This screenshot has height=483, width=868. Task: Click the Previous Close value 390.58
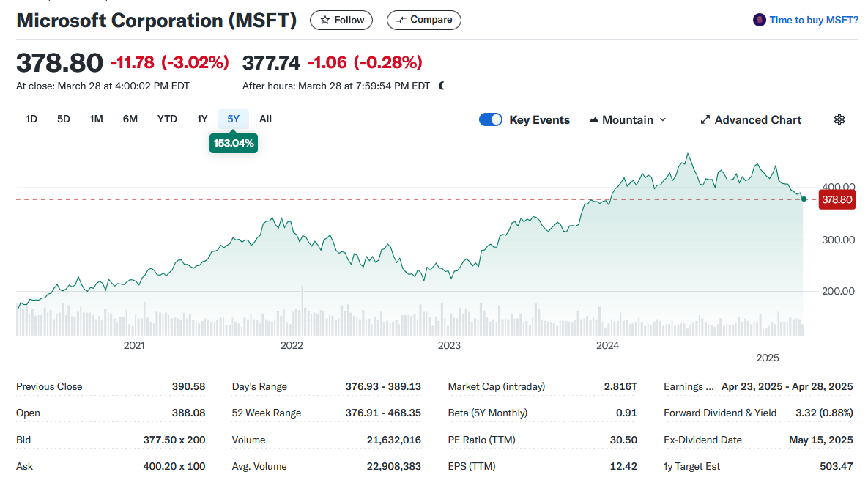[x=188, y=386]
